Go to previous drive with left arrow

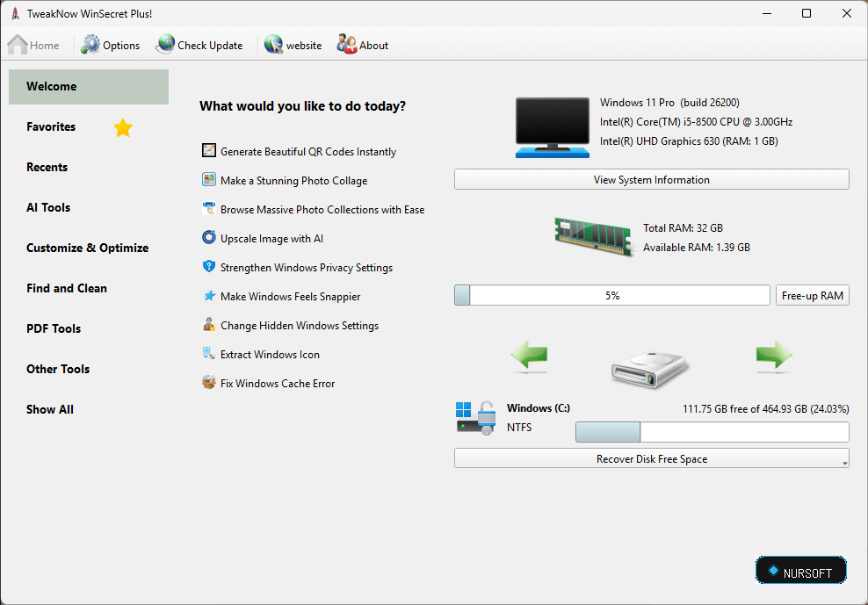529,356
